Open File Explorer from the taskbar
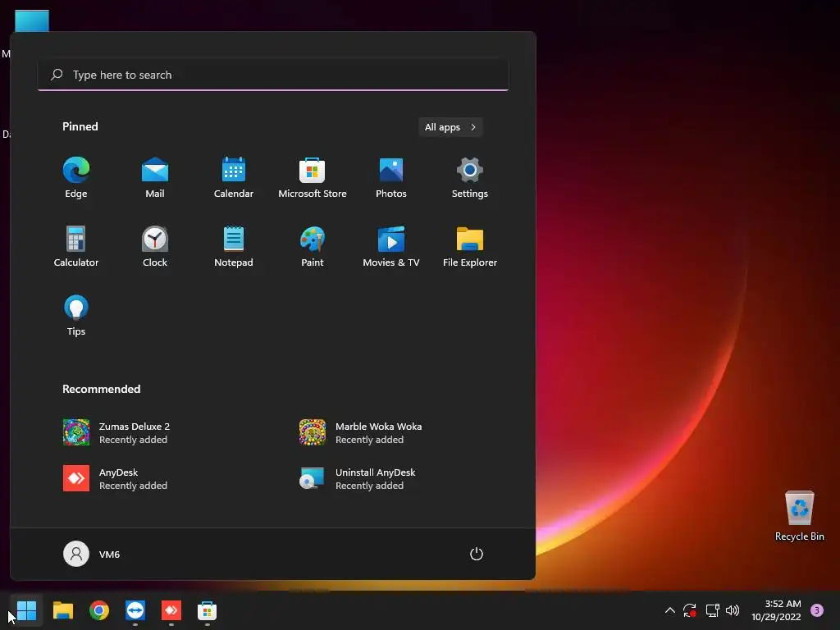The height and width of the screenshot is (630, 840). 63,610
